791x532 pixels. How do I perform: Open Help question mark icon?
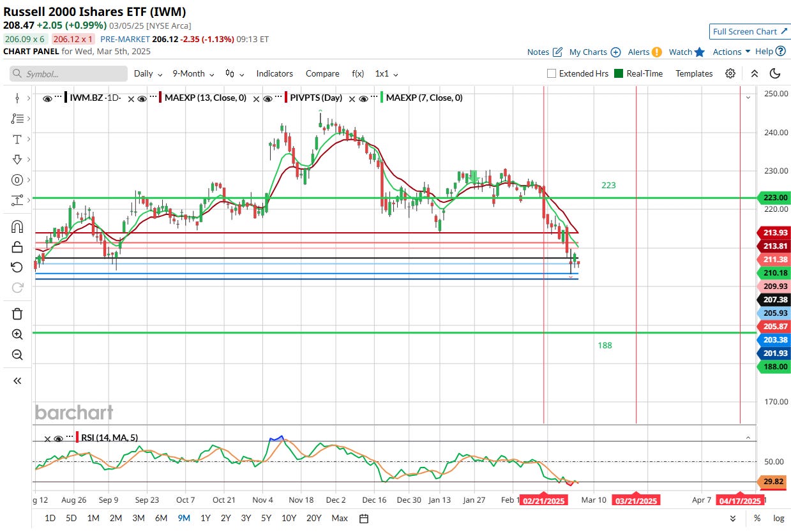coord(781,51)
